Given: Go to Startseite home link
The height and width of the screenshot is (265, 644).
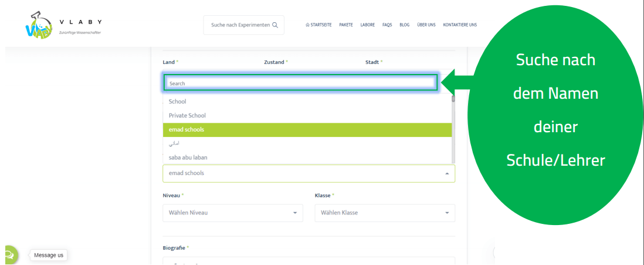Looking at the screenshot, I should pos(318,25).
